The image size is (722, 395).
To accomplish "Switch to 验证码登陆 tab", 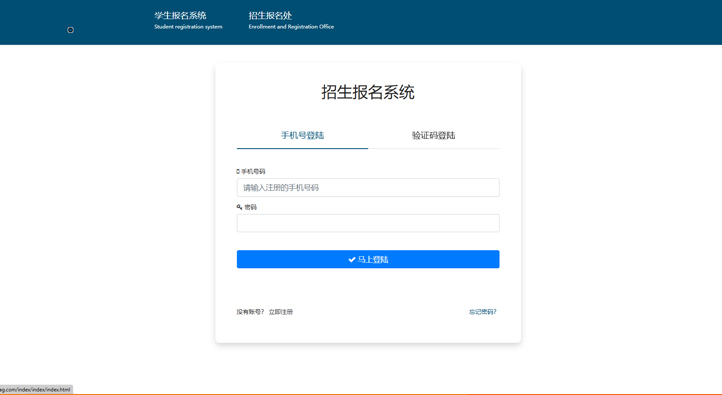I will click(433, 135).
